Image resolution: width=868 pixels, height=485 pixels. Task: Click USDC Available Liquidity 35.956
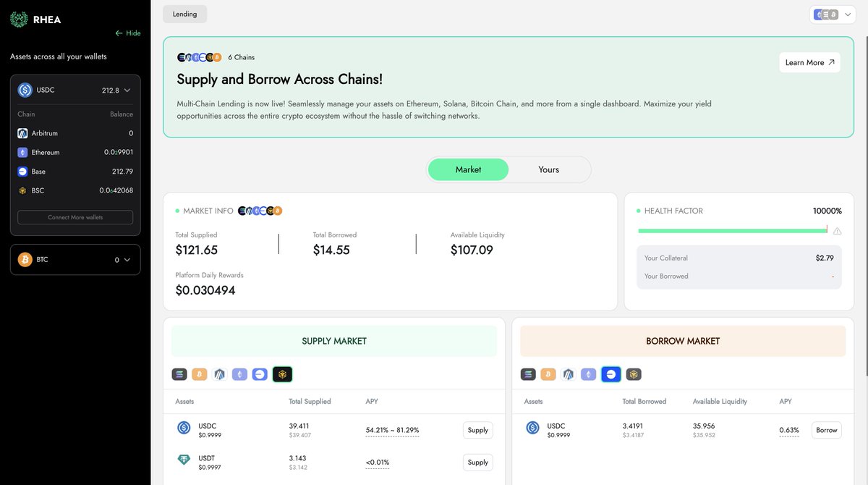tap(704, 426)
